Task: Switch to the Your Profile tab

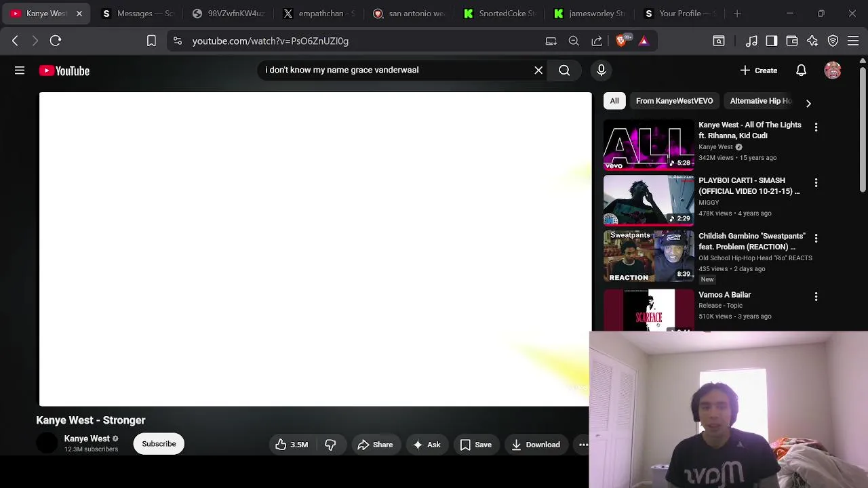Action: (x=679, y=14)
